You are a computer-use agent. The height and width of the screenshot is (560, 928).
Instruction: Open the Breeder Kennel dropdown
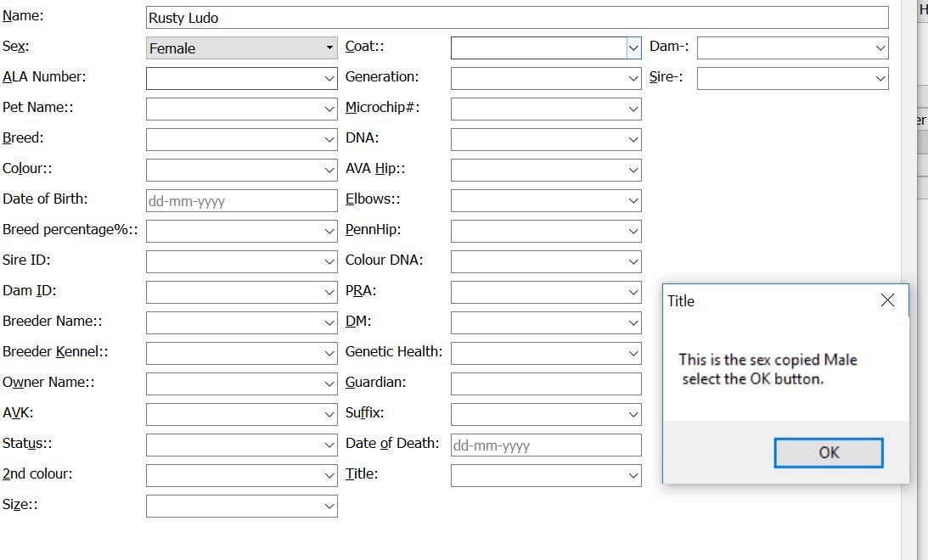click(329, 354)
